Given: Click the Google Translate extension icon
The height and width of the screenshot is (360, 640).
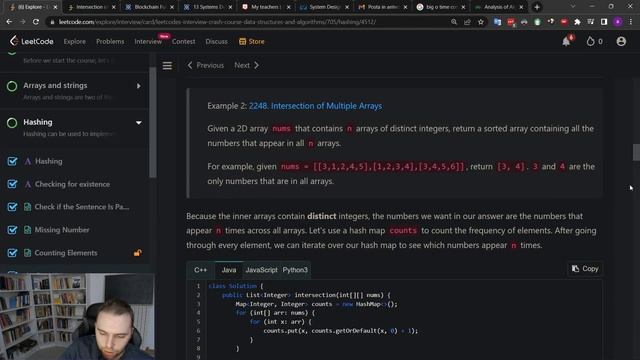Looking at the screenshot, I should [x=497, y=22].
